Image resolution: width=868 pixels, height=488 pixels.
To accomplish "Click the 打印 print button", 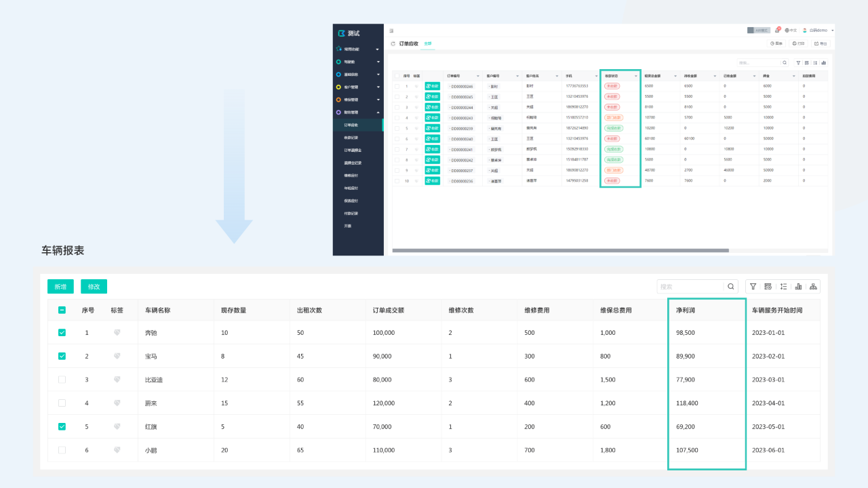I will 798,43.
